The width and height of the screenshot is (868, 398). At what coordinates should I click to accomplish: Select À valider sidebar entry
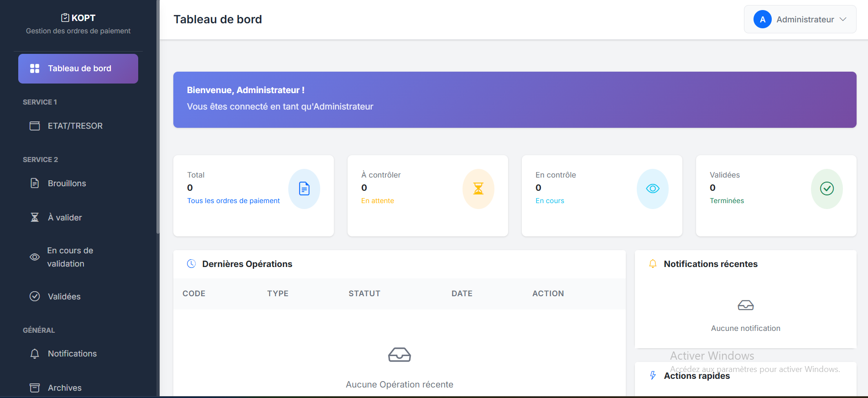point(65,218)
